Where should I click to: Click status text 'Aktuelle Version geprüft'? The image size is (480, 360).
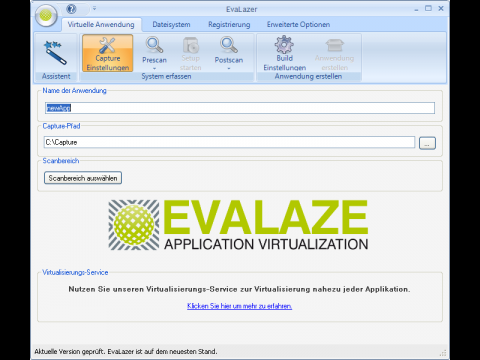coord(70,352)
